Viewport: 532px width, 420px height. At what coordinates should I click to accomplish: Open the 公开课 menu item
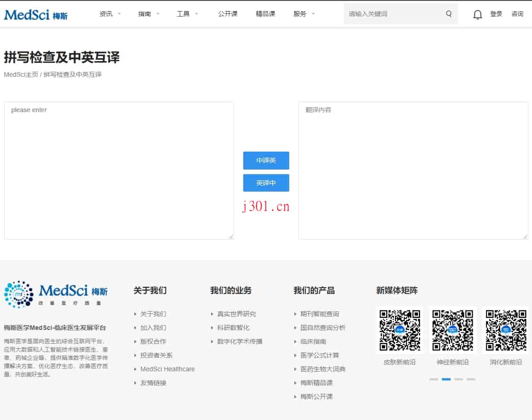pos(228,14)
